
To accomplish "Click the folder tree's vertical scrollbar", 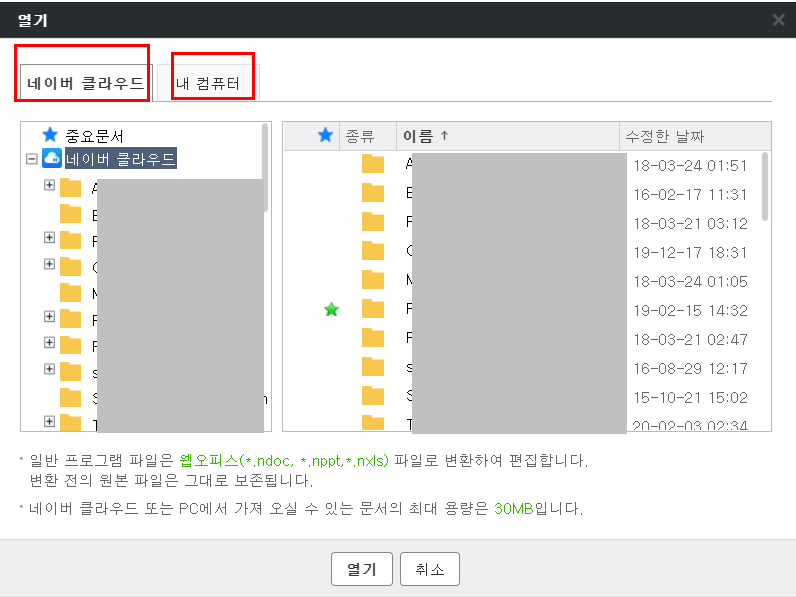I will click(x=265, y=168).
